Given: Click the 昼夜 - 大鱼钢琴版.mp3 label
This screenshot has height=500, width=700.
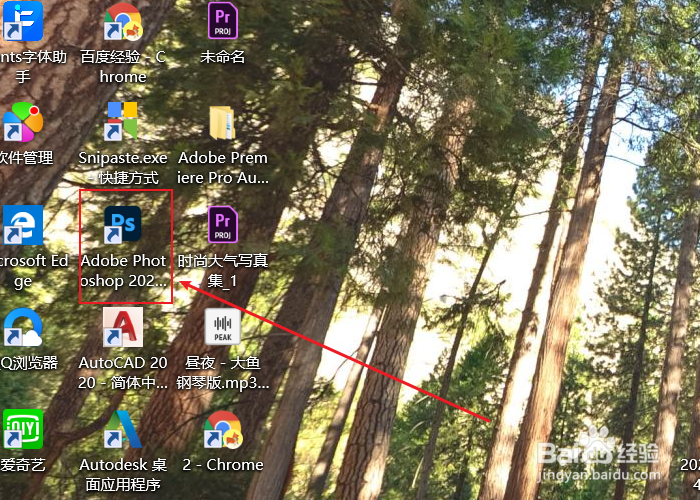Looking at the screenshot, I should [223, 373].
